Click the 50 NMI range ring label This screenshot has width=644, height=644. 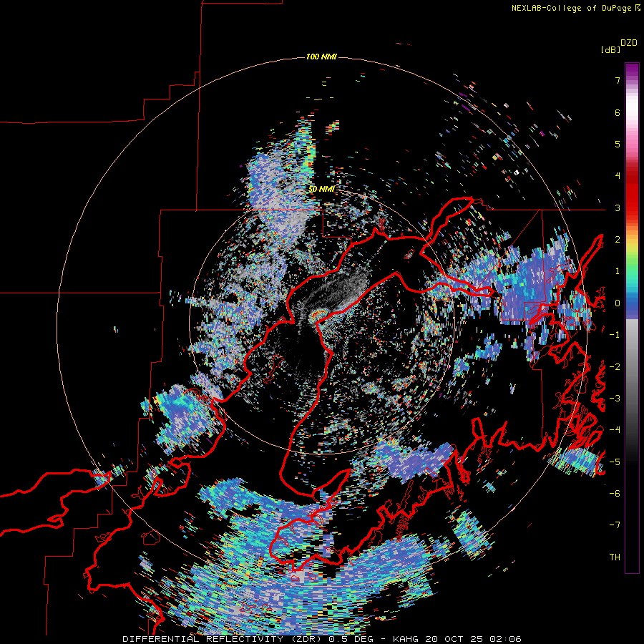321,190
